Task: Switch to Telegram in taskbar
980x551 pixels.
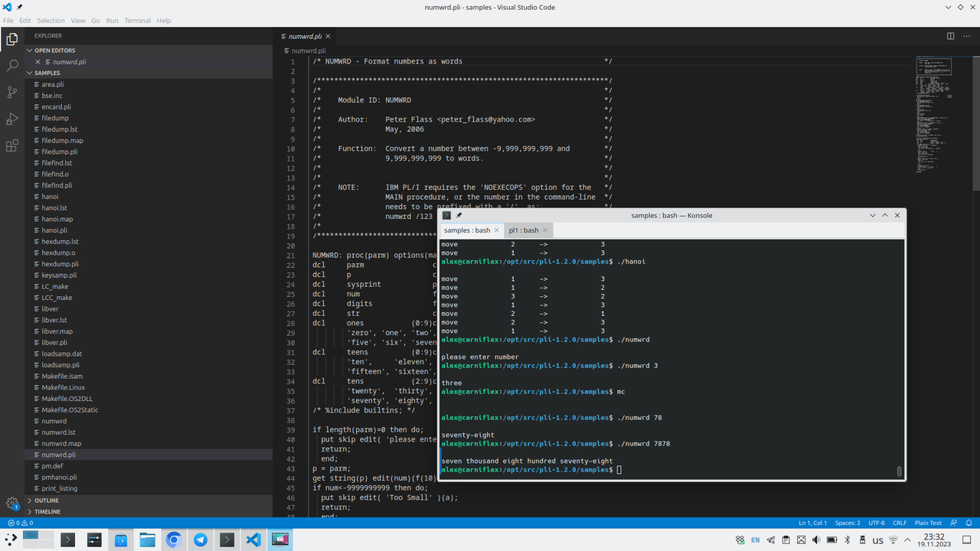Action: 200,540
